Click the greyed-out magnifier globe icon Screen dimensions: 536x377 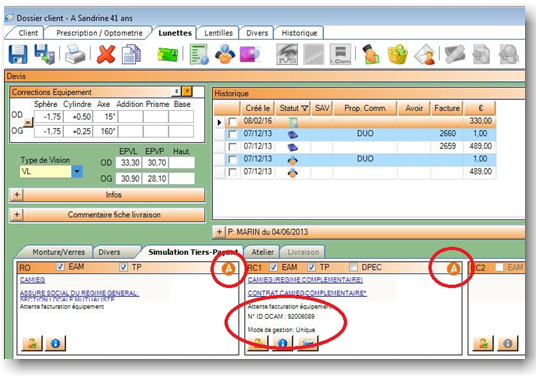pos(509,54)
